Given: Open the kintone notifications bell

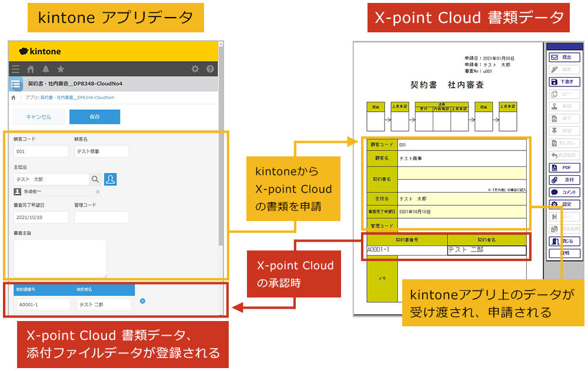Looking at the screenshot, I should pos(46,69).
